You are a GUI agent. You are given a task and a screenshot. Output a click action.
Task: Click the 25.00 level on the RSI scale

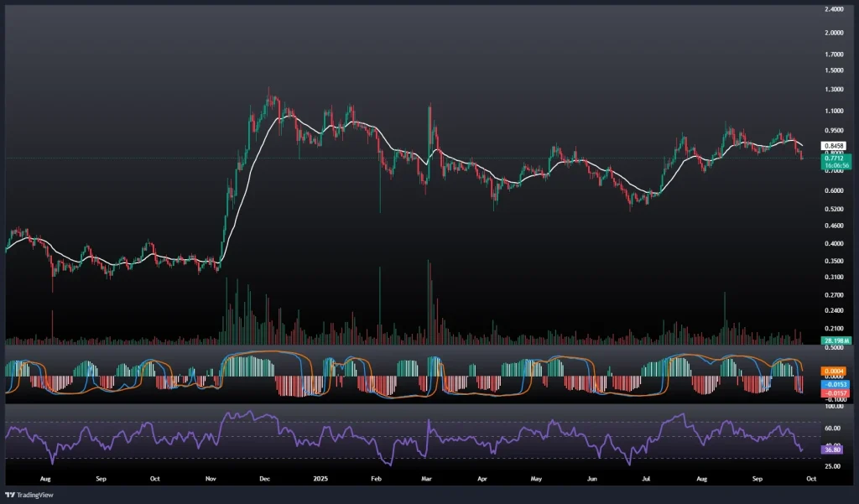[834, 466]
